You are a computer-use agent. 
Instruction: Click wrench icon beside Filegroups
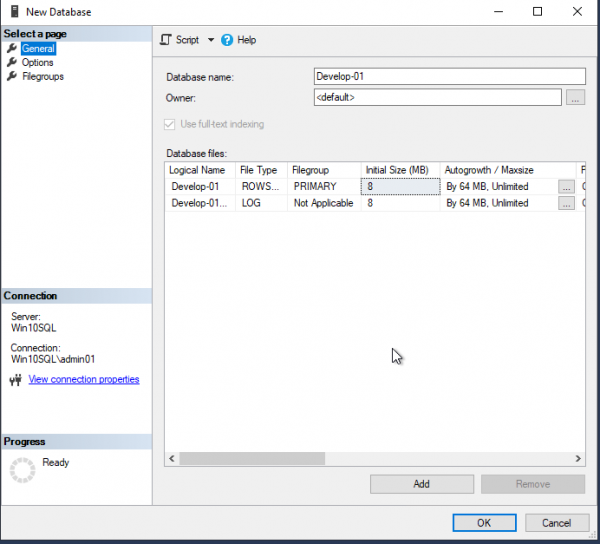tap(12, 76)
